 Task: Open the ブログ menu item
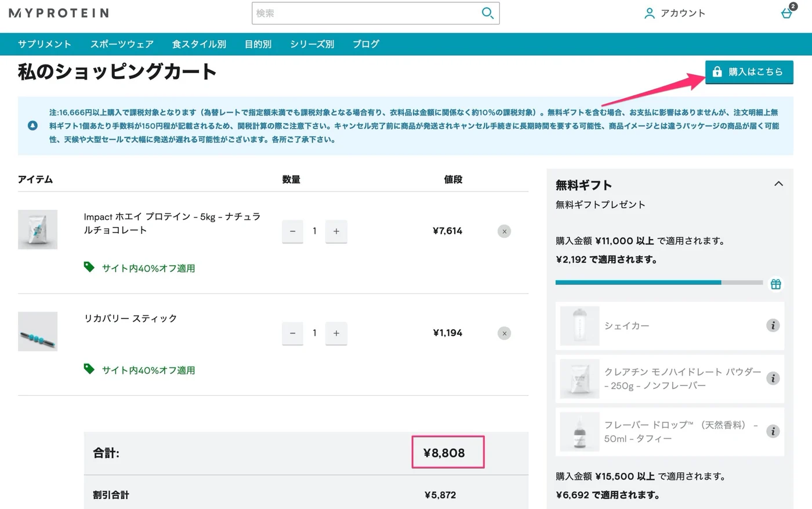coord(366,44)
